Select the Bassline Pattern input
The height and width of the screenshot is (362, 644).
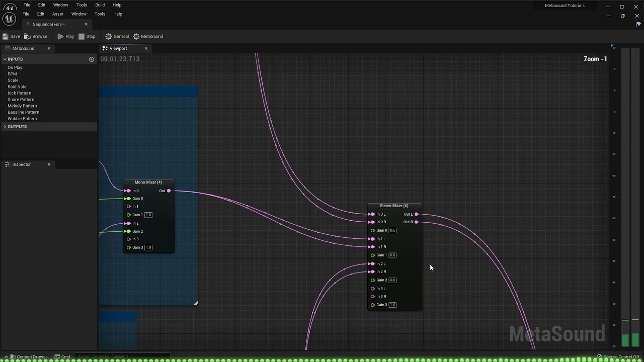click(x=23, y=112)
